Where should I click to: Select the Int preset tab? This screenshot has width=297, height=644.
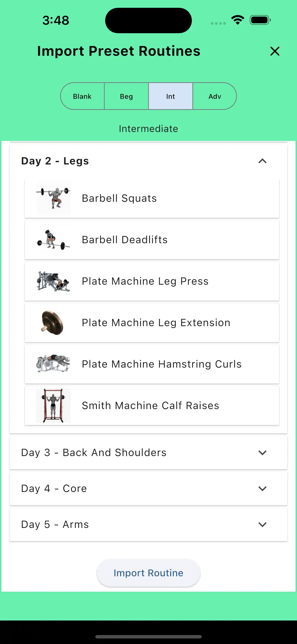point(171,96)
